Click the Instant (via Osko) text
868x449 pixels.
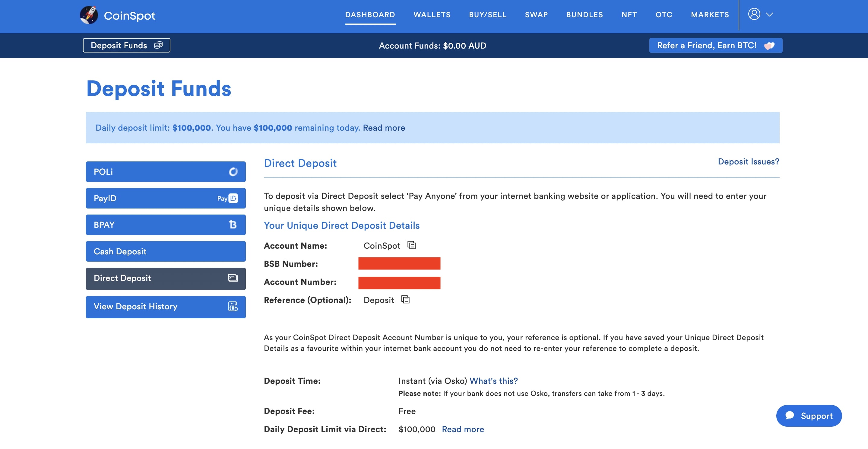(x=433, y=381)
